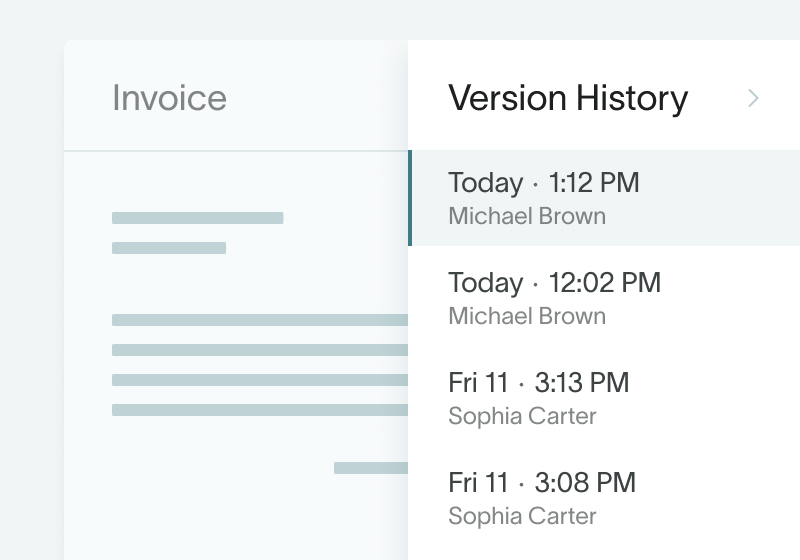Click Michael Brown under the 1:12 PM entry

tap(526, 216)
